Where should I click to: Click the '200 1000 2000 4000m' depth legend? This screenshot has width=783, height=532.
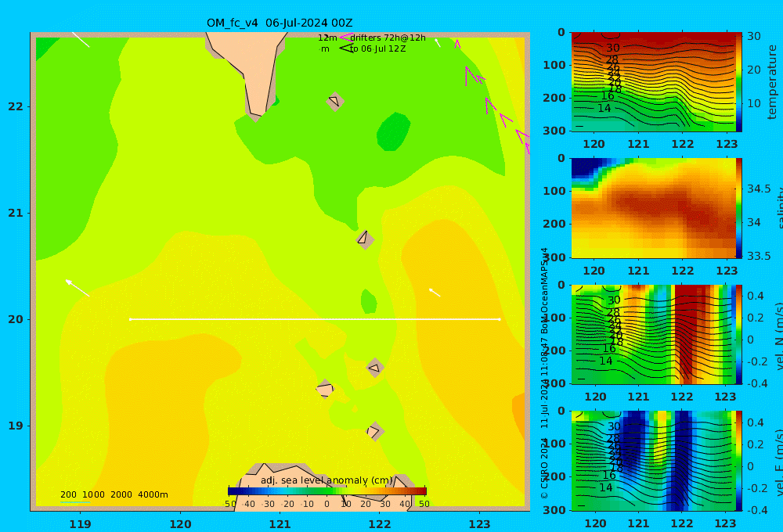coord(114,494)
